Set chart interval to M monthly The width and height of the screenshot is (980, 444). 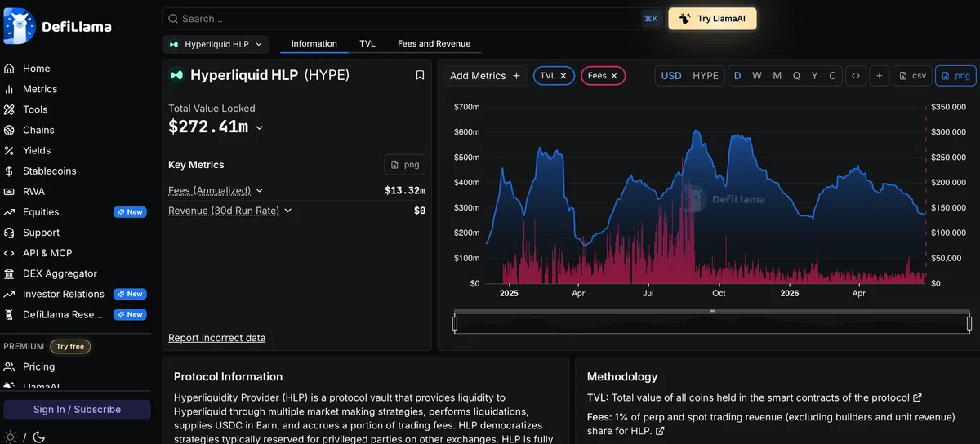(777, 76)
